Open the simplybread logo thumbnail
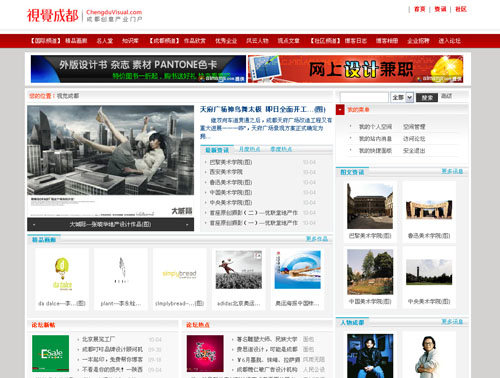This screenshot has height=378, width=500. pos(180,274)
